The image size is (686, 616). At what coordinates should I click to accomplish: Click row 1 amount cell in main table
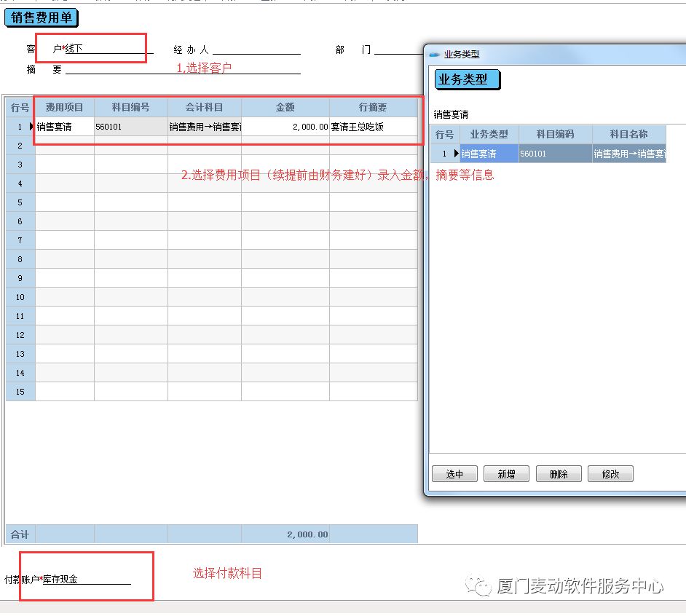(x=285, y=127)
